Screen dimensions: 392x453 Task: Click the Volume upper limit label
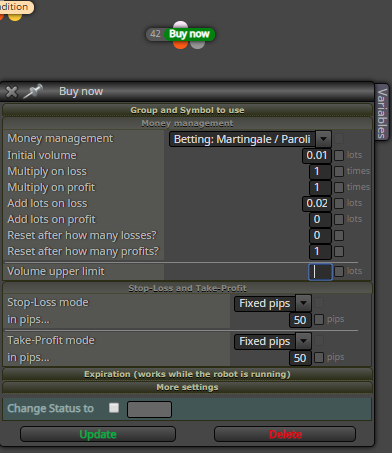[x=56, y=271]
